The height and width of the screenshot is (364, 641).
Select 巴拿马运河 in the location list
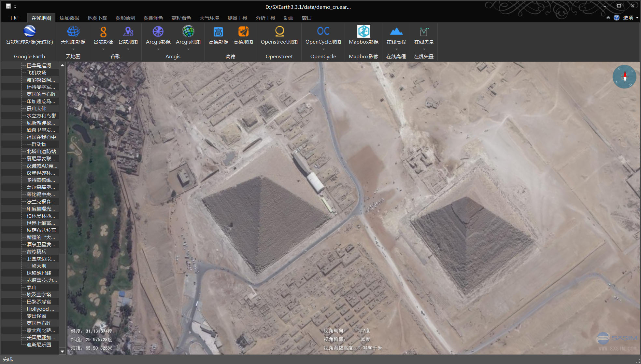39,65
